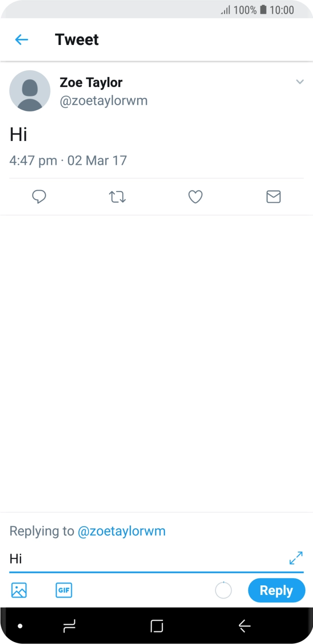The image size is (313, 644).
Task: Select the tweet timestamp text
Action: click(x=68, y=160)
